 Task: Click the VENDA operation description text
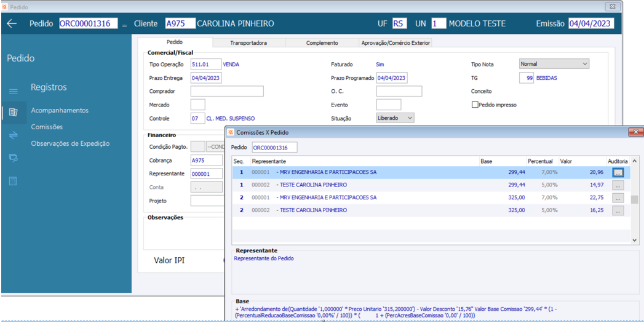(231, 65)
